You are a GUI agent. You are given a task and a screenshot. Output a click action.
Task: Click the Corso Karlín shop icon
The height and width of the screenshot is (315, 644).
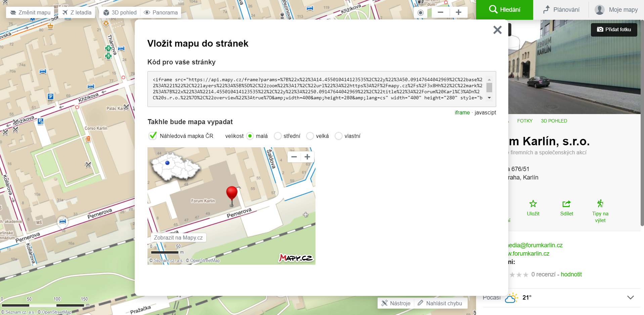(x=88, y=139)
